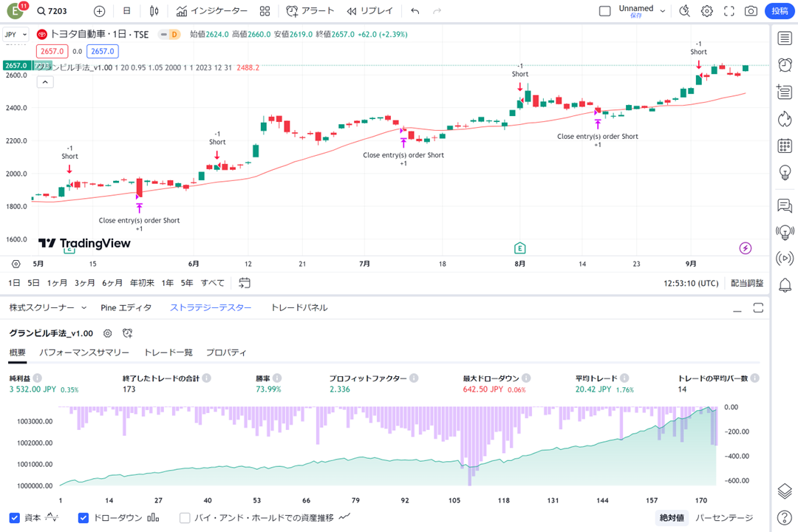This screenshot has width=798, height=532.
Task: Select the パフォーマンスサマリー tab
Action: (x=84, y=352)
